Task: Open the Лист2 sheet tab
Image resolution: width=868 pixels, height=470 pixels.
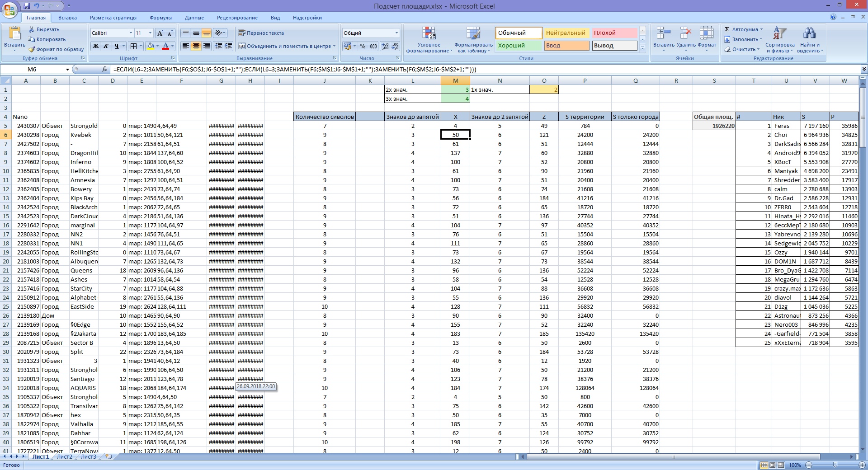Action: point(64,457)
